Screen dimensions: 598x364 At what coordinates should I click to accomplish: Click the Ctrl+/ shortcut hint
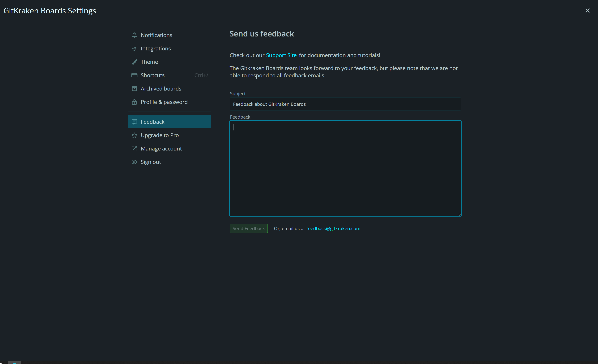(201, 75)
